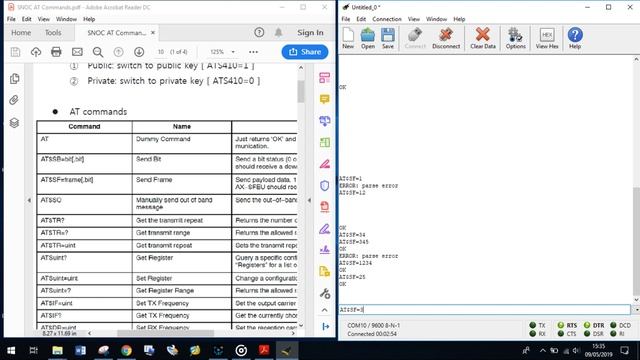
Task: Click Save in the terminal toolbar
Action: click(x=388, y=38)
